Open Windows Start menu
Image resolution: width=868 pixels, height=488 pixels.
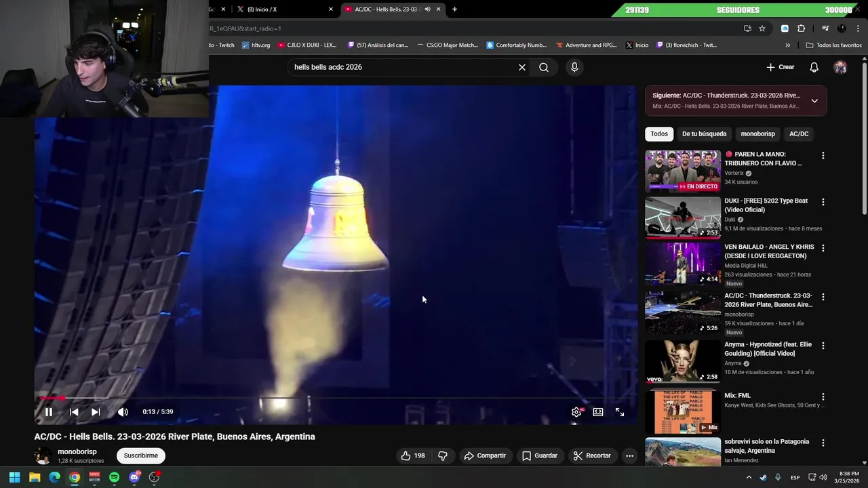tap(14, 477)
